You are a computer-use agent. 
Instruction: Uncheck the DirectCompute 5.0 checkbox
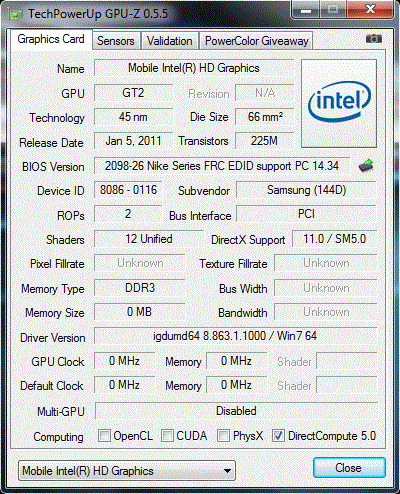pos(278,435)
